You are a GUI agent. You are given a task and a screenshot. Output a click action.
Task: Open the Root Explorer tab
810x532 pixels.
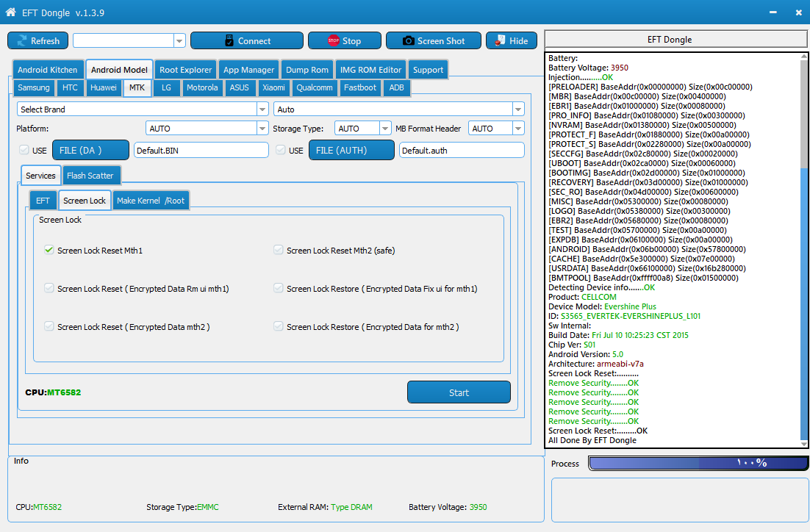185,70
